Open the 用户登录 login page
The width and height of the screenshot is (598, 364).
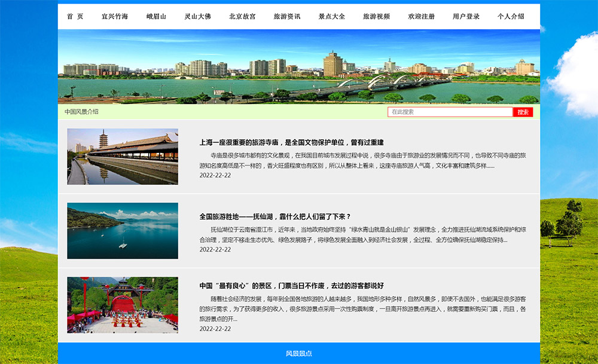(x=466, y=16)
